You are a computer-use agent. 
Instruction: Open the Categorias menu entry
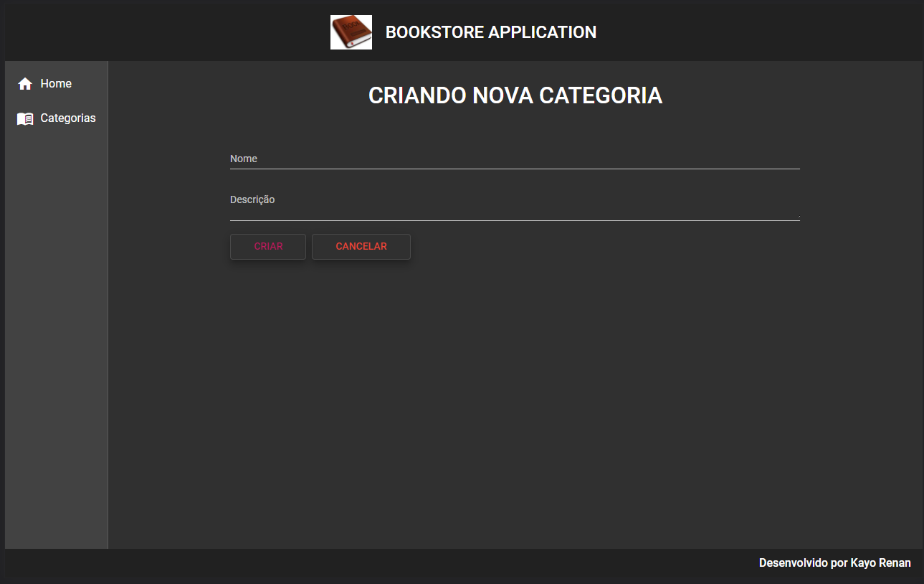tap(67, 118)
